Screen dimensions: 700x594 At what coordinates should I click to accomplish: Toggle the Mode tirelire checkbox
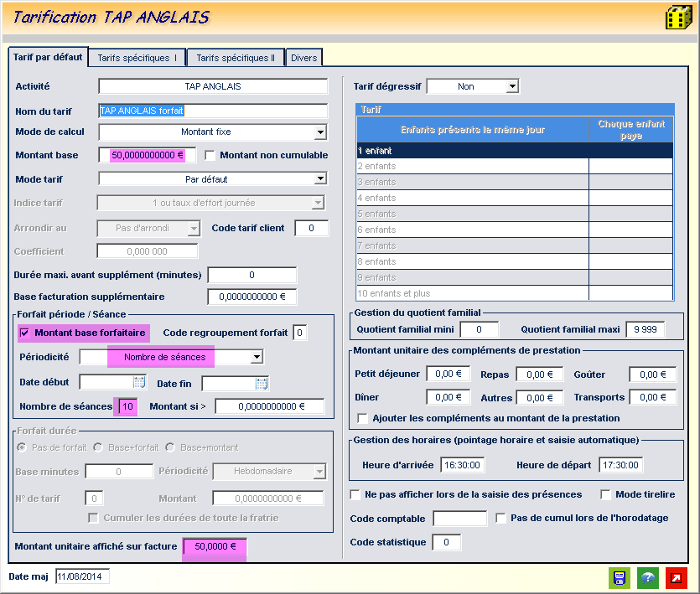coord(606,494)
